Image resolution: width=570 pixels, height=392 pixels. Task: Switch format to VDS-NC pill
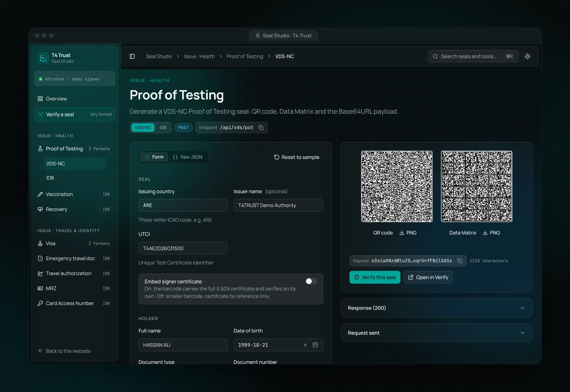click(x=143, y=128)
